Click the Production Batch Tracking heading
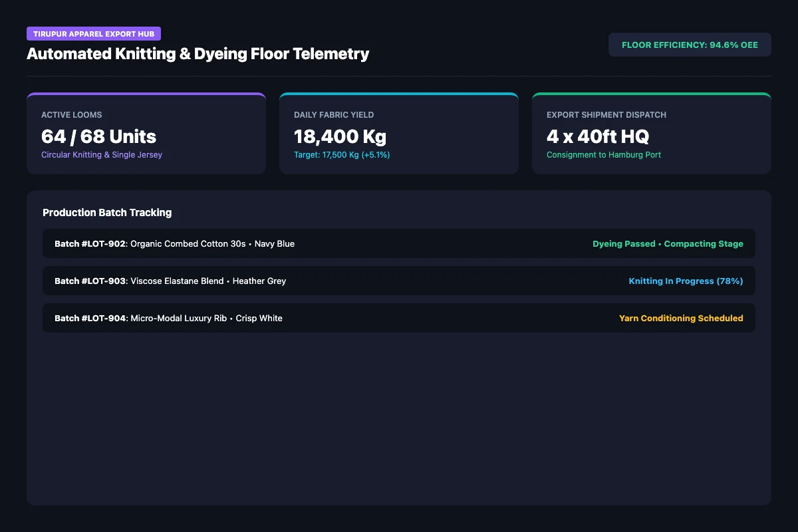This screenshot has width=798, height=532. point(107,213)
